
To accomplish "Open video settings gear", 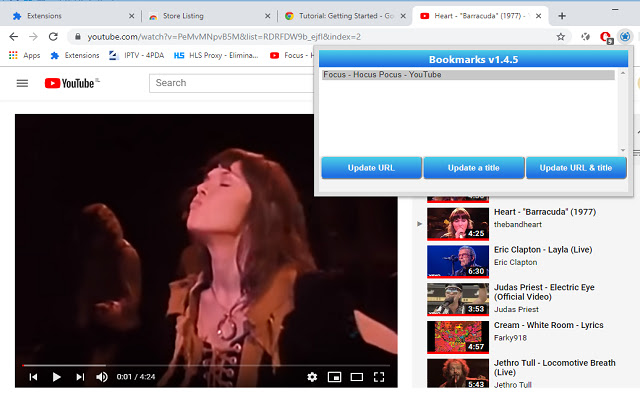I will click(x=312, y=377).
